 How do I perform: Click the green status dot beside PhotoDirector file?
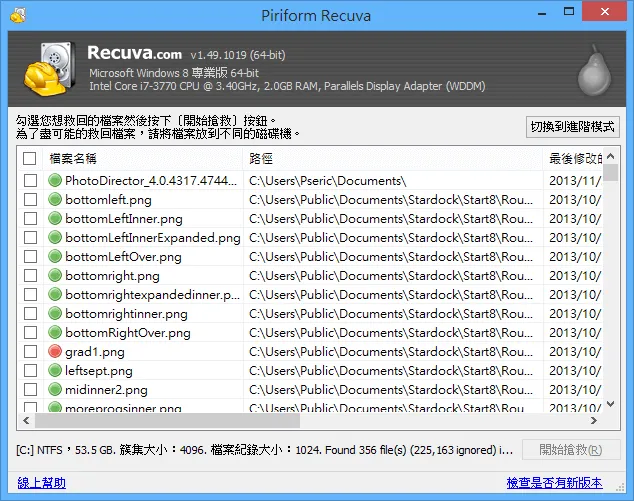[x=55, y=180]
